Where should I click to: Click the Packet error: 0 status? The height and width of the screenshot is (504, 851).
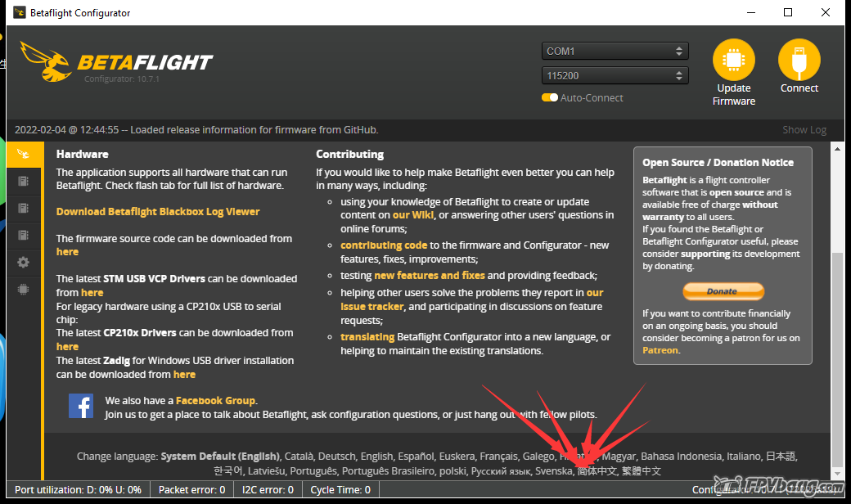pyautogui.click(x=191, y=490)
